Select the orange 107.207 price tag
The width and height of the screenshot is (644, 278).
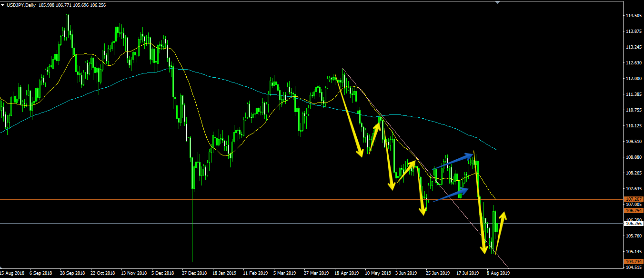[x=633, y=199]
